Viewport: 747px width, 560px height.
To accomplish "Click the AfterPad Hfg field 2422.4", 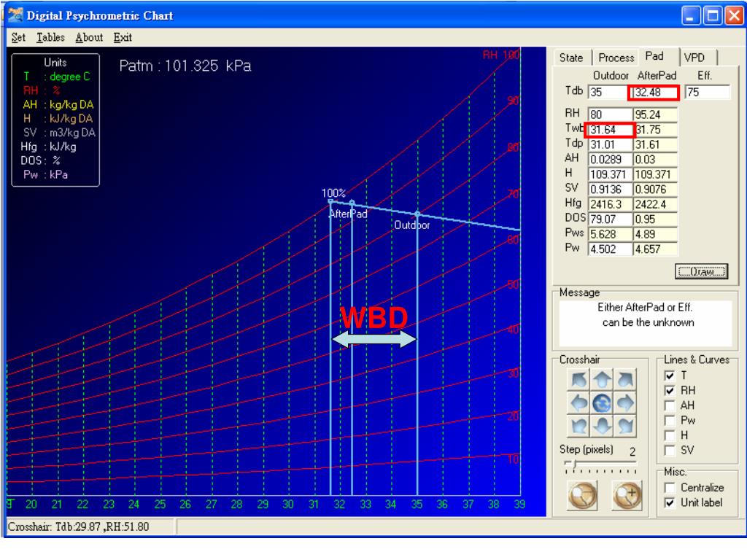I will pyautogui.click(x=655, y=205).
